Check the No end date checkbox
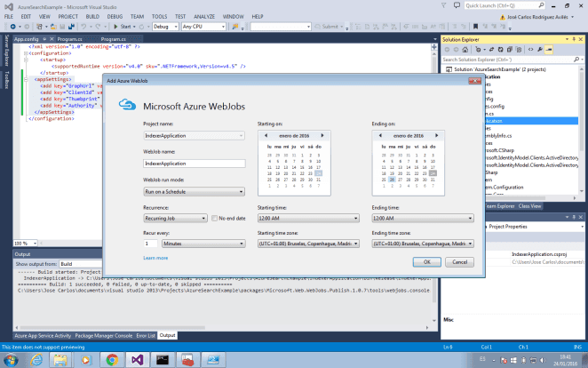The width and height of the screenshot is (588, 368). coord(214,219)
